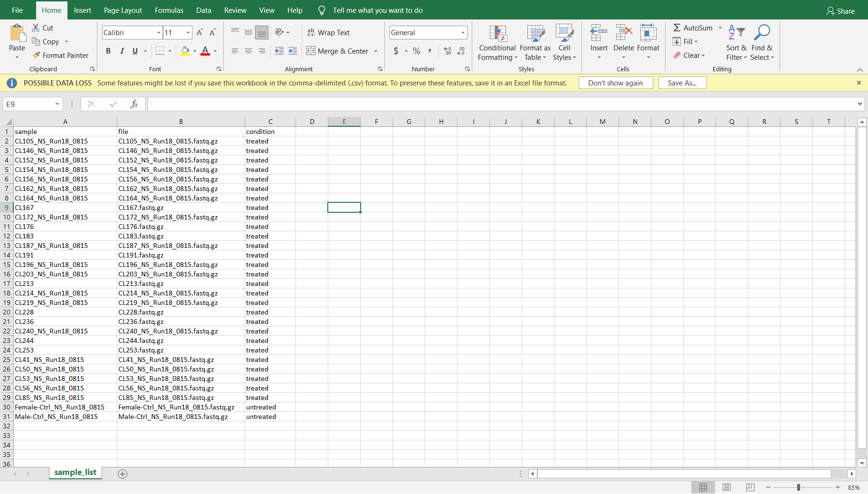Click Sort & Filter icon
Viewport: 868px width, 494px height.
[736, 33]
